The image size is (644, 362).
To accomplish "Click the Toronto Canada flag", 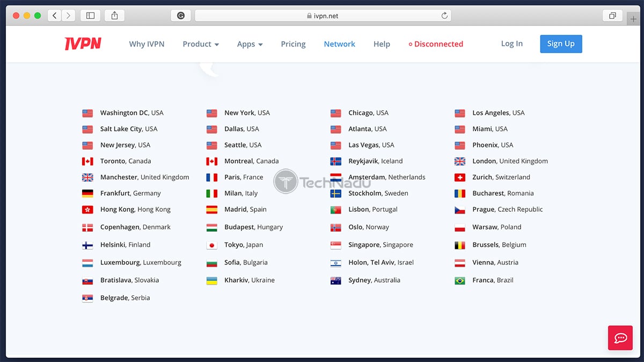I will pyautogui.click(x=87, y=161).
